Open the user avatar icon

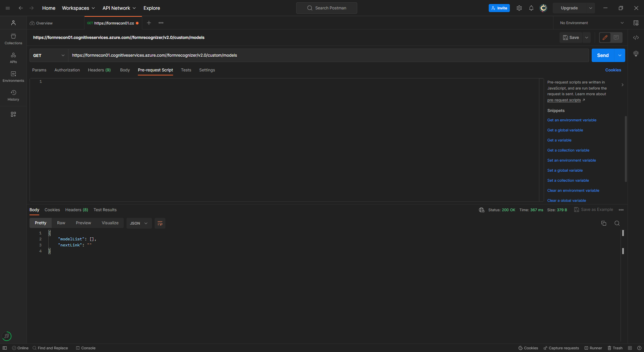click(543, 8)
